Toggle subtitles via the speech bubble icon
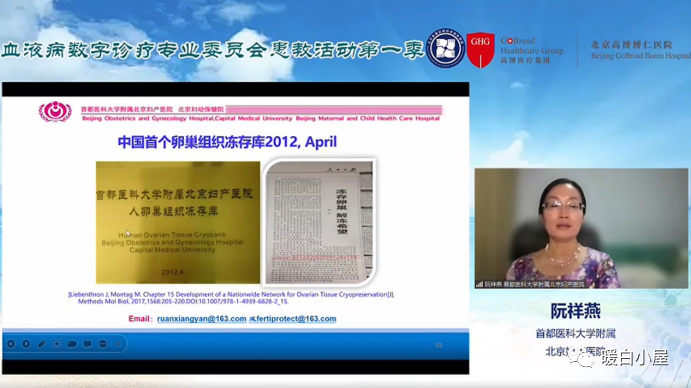This screenshot has height=388, width=691. pyautogui.click(x=88, y=343)
